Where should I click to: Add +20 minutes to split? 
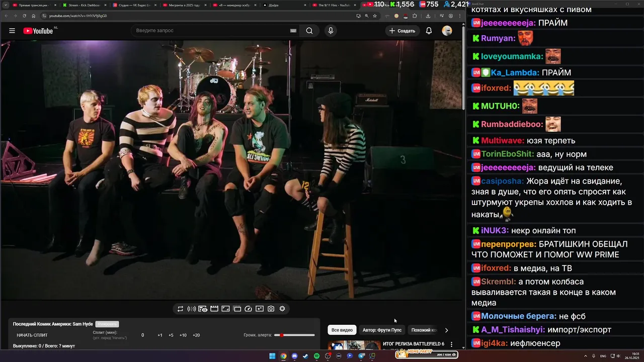(196, 335)
